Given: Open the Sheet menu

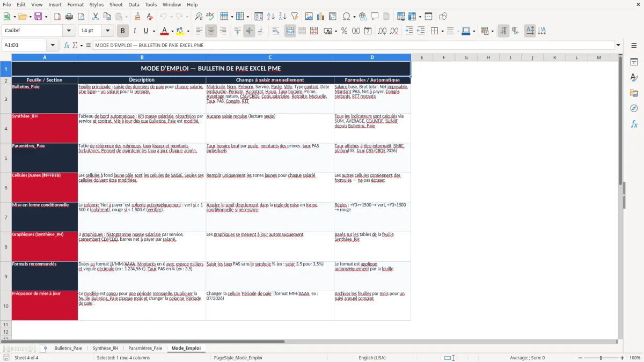Looking at the screenshot, I should [x=116, y=4].
